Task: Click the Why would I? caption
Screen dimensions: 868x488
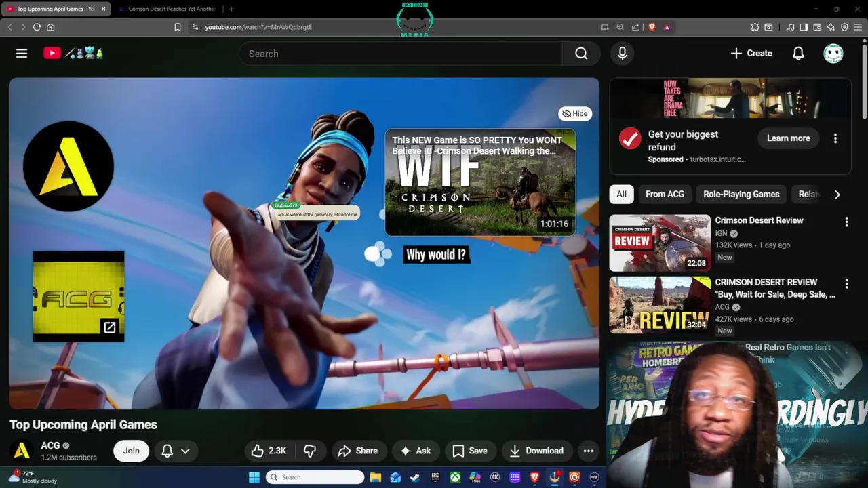Action: [x=436, y=255]
